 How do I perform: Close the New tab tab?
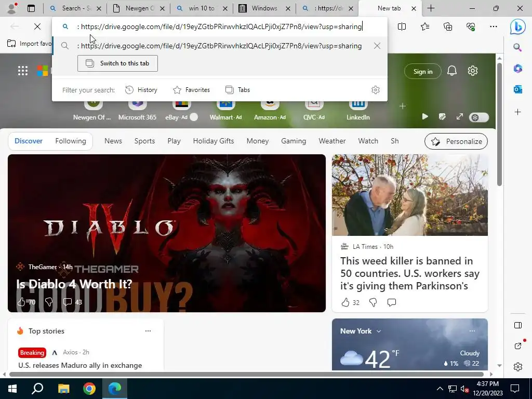click(414, 8)
